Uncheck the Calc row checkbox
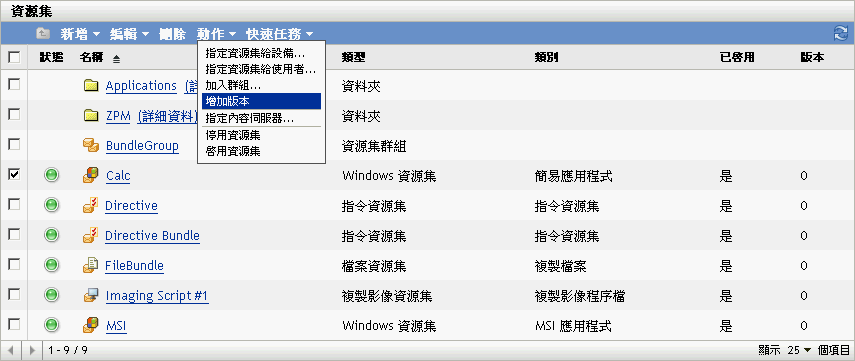This screenshot has width=855, height=361. (14, 175)
